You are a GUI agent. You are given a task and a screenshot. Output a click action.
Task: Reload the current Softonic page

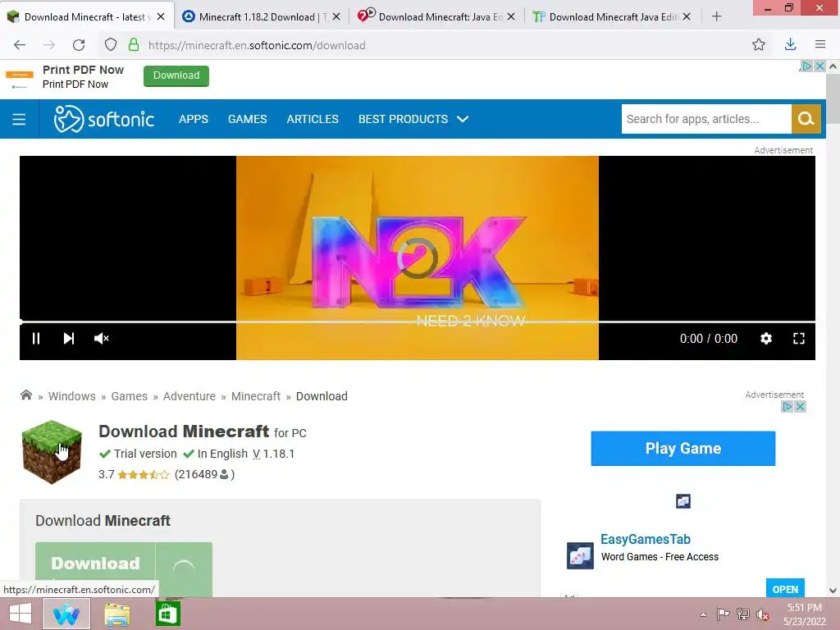(x=79, y=45)
